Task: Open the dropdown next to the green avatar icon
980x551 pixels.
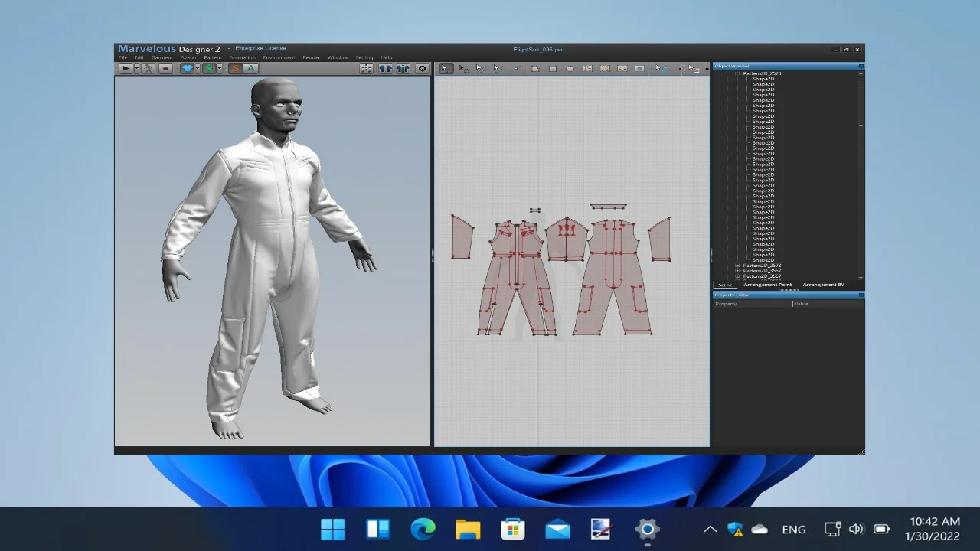Action: 220,68
